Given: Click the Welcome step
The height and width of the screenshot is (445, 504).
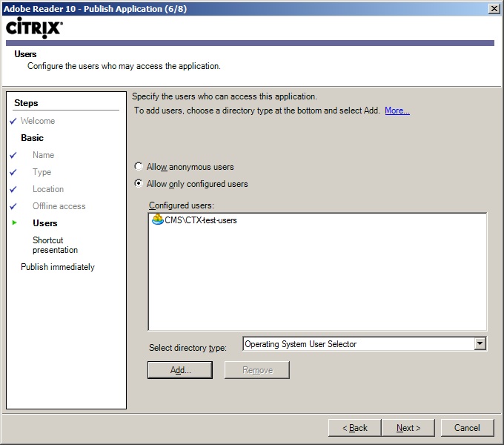Looking at the screenshot, I should (38, 121).
